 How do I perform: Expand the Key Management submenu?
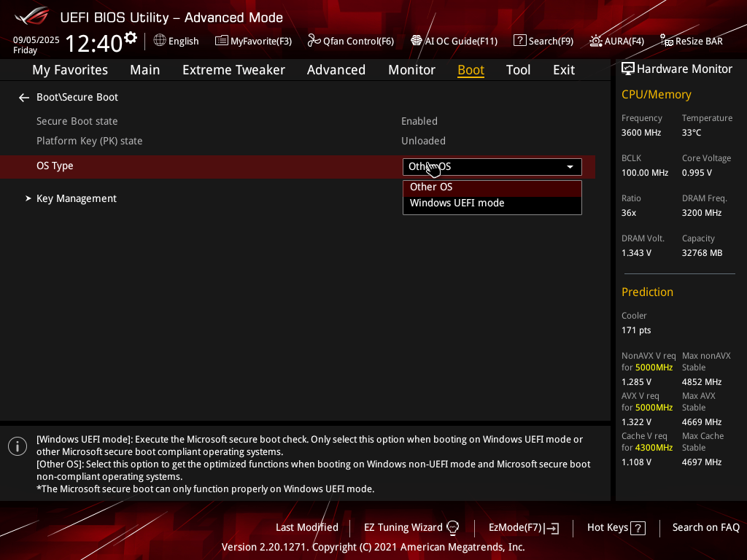[76, 198]
